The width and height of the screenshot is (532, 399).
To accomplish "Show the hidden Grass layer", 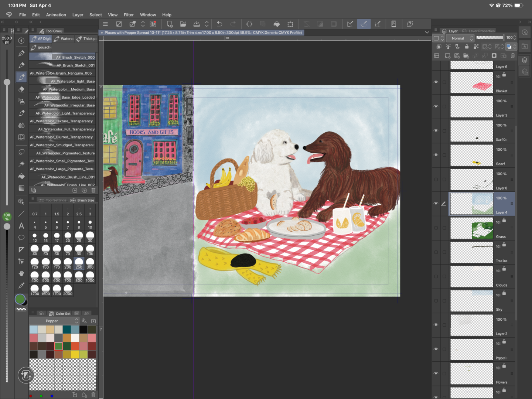I will coord(436,228).
